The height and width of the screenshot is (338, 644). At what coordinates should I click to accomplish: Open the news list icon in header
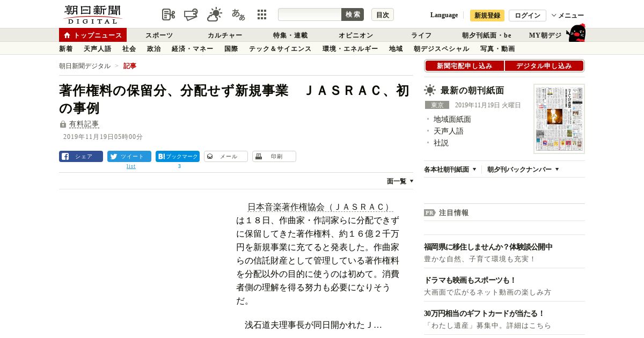tap(169, 14)
